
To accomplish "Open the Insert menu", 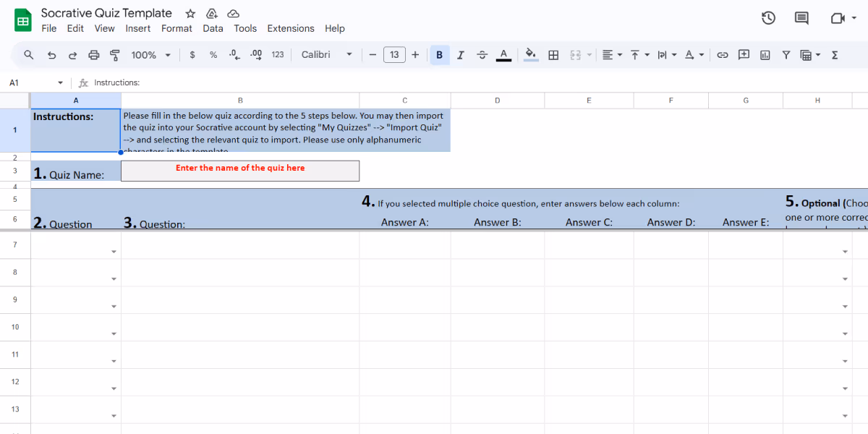I will coord(138,28).
